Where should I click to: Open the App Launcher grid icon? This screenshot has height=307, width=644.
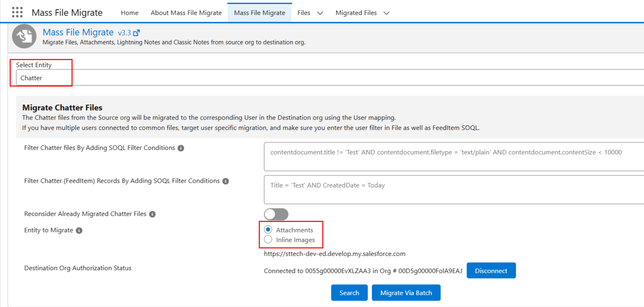17,12
